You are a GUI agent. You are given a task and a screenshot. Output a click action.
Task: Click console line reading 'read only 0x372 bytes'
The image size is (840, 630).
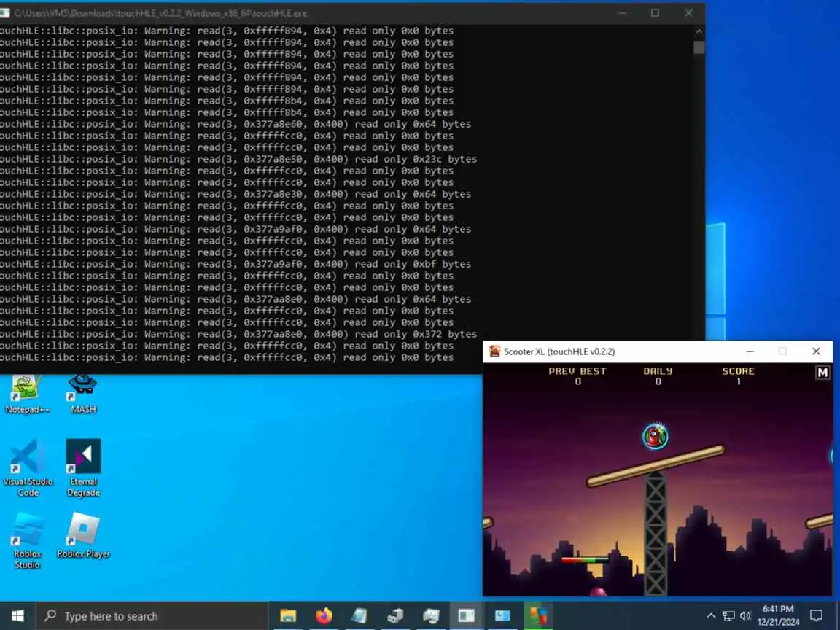[x=238, y=334]
